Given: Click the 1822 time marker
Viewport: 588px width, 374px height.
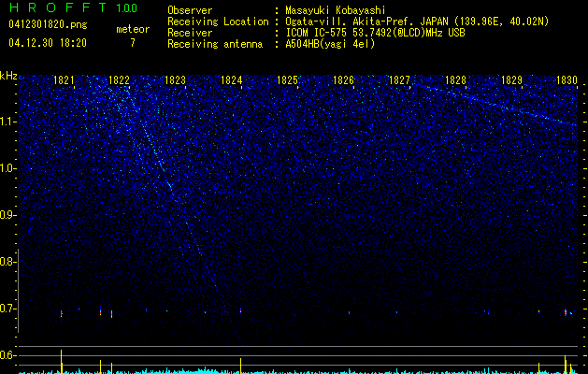Looking at the screenshot, I should [x=120, y=80].
